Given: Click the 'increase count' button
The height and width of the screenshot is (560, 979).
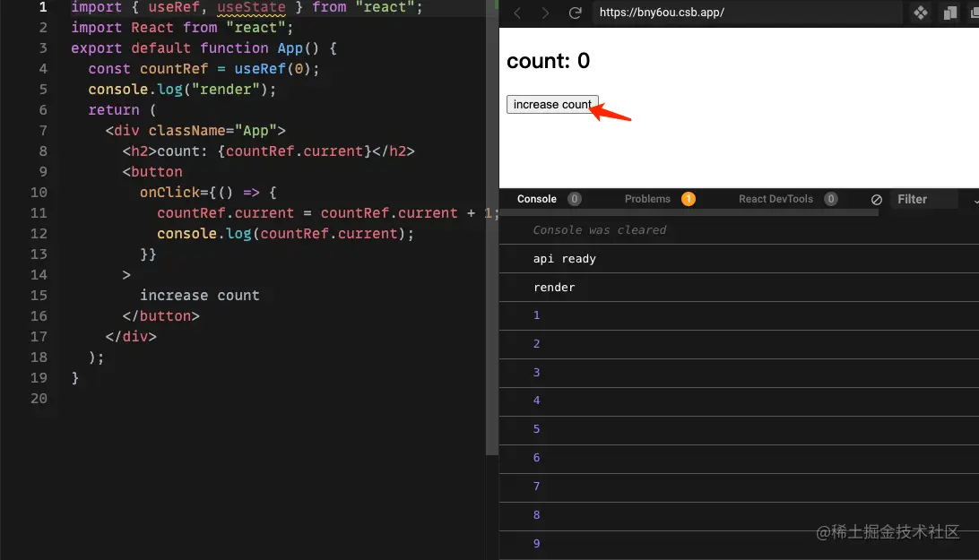Looking at the screenshot, I should click(x=552, y=104).
